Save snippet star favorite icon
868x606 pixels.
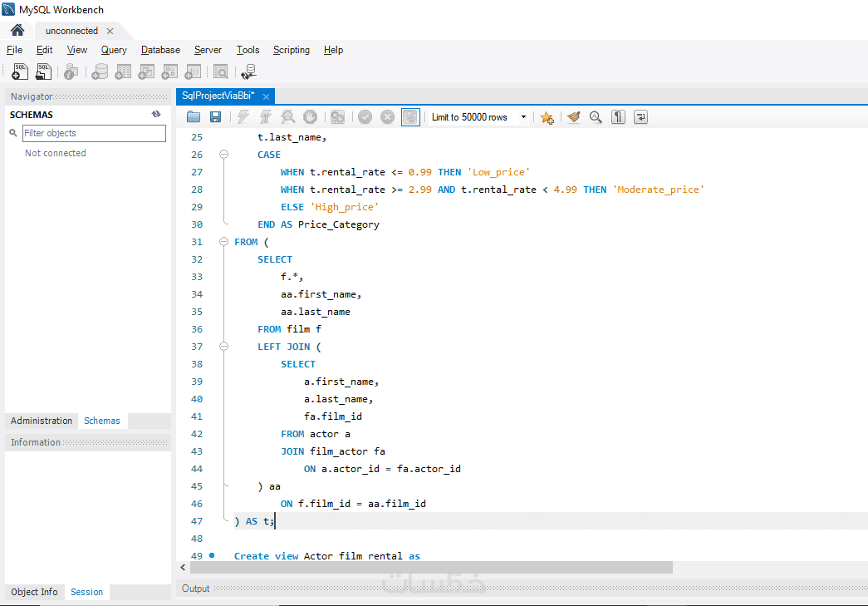point(547,117)
